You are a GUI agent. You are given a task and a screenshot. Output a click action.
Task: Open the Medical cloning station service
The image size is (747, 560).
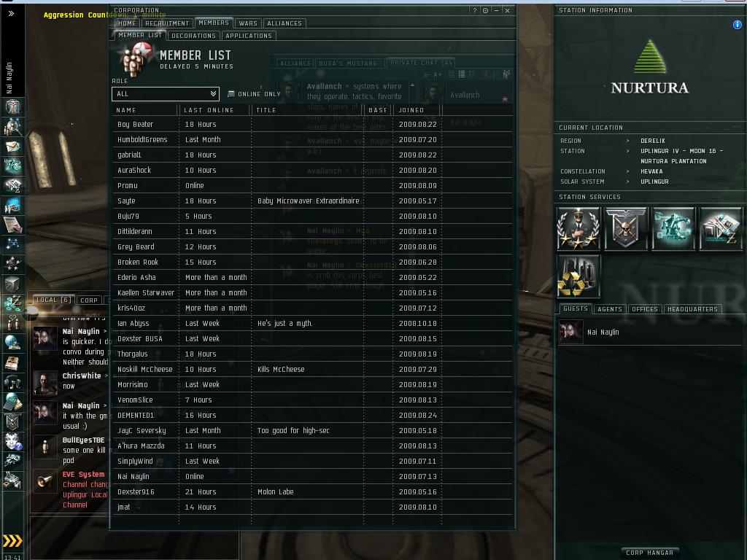[x=673, y=228]
